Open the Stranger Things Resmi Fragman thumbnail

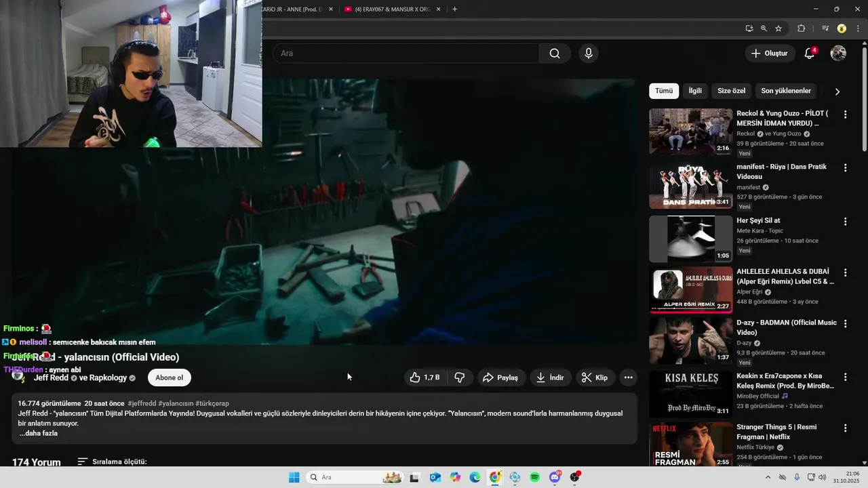click(x=690, y=444)
